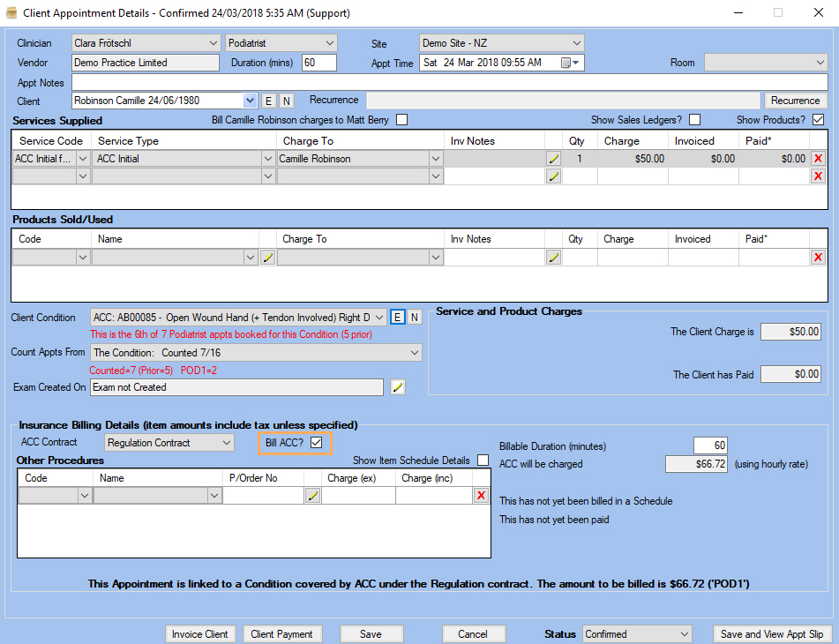Delete the ACC Initial service row with red X

click(818, 159)
